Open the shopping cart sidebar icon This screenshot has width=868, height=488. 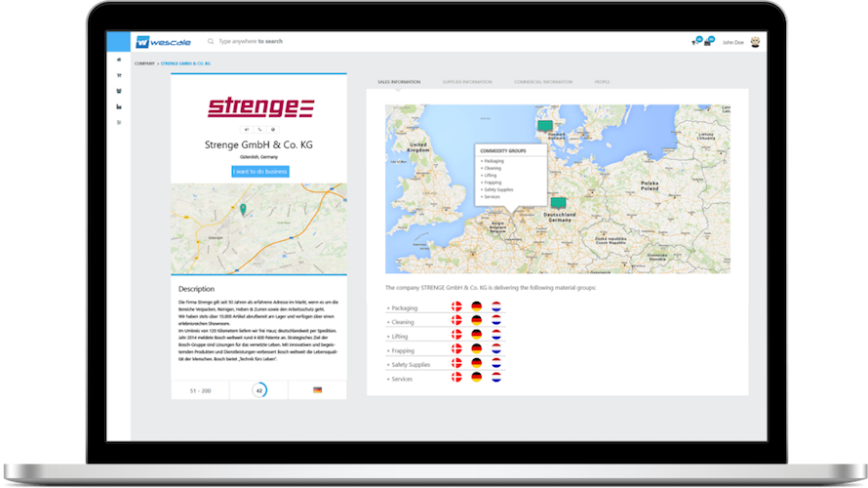coord(118,75)
